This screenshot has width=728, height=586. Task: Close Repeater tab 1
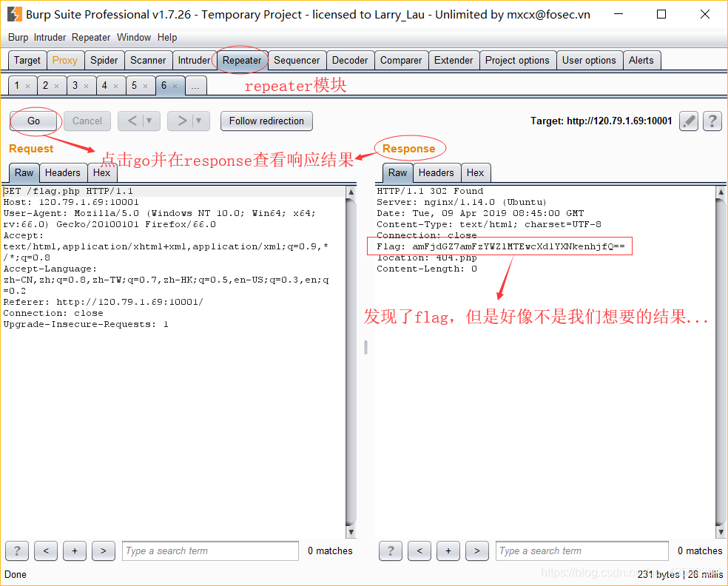[28, 86]
